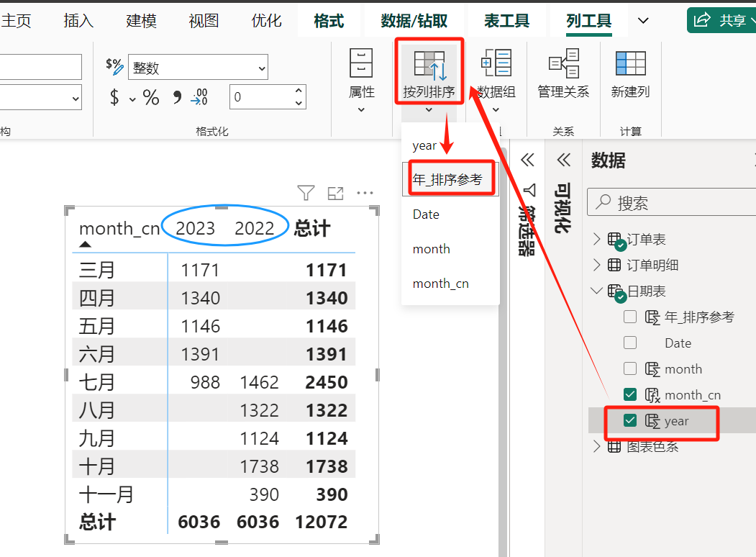Select 年_排序参考 in sort dropdown

(450, 179)
